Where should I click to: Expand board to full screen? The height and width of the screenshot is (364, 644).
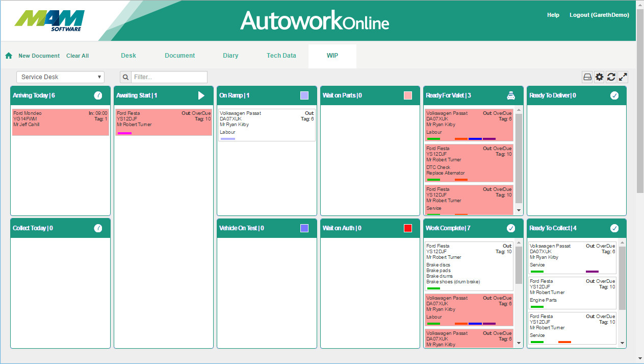623,77
